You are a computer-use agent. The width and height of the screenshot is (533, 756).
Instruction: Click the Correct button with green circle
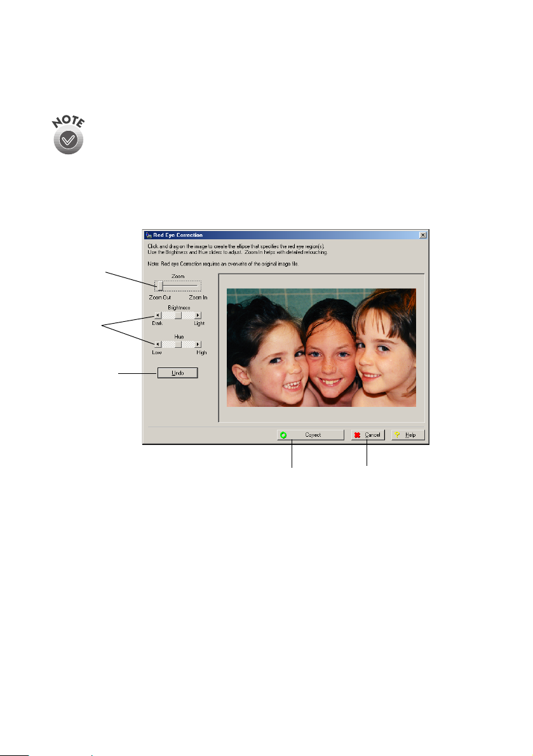click(x=311, y=435)
